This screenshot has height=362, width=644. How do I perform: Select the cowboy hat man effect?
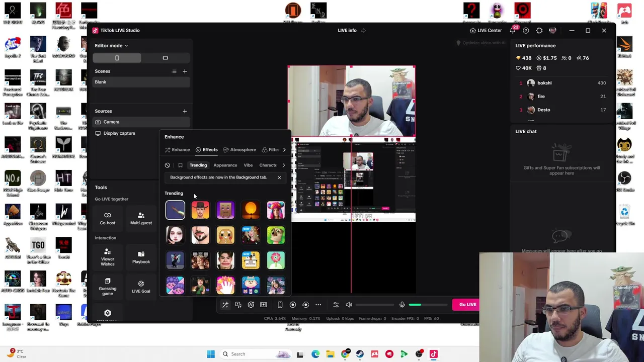pos(200,210)
